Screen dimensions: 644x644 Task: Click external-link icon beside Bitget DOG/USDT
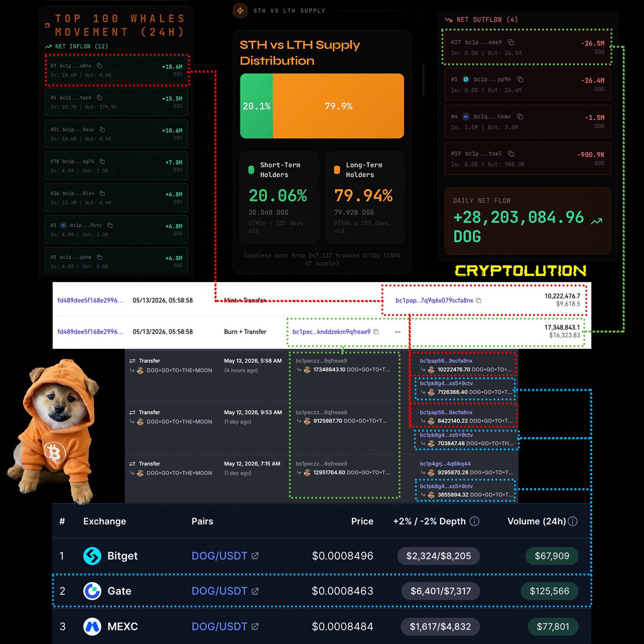point(255,556)
